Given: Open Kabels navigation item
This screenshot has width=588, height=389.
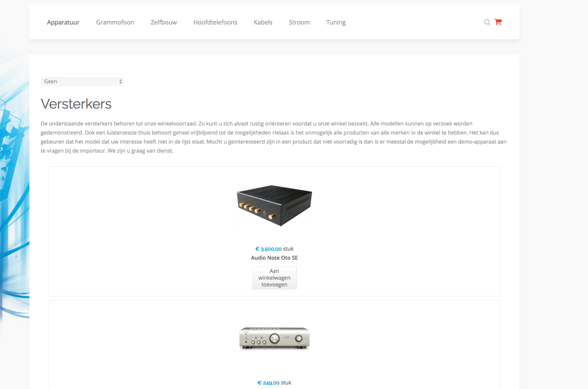Looking at the screenshot, I should pos(263,22).
